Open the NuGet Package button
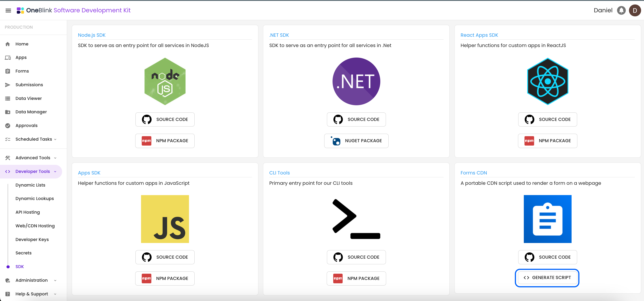The width and height of the screenshot is (644, 301). click(x=356, y=141)
